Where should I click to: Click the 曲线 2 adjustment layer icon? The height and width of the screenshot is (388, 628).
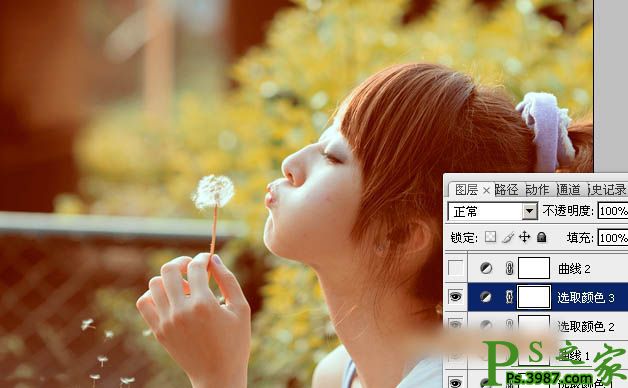[486, 268]
